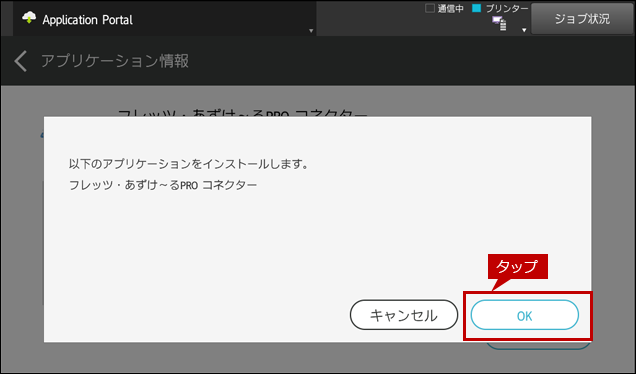Image resolution: width=636 pixels, height=374 pixels.
Task: Expand the Application Portal dropdown arrow
Action: click(311, 31)
